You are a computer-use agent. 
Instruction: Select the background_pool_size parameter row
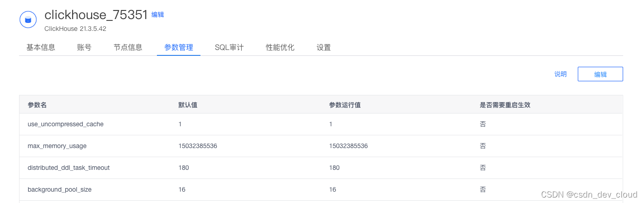click(321, 189)
